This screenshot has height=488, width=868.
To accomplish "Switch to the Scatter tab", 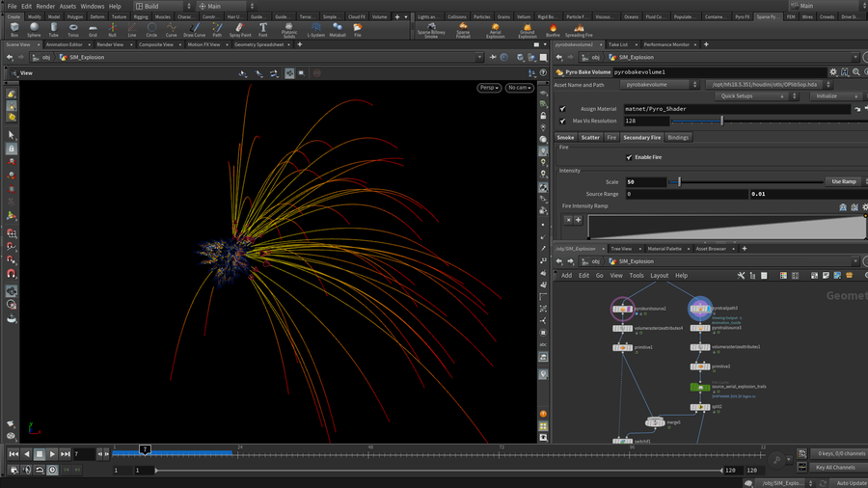I will [590, 138].
